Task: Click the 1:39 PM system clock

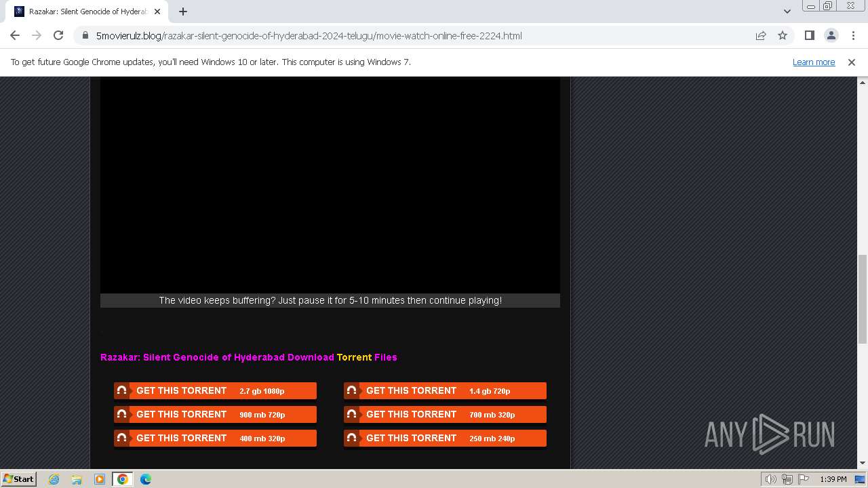Action: (833, 479)
